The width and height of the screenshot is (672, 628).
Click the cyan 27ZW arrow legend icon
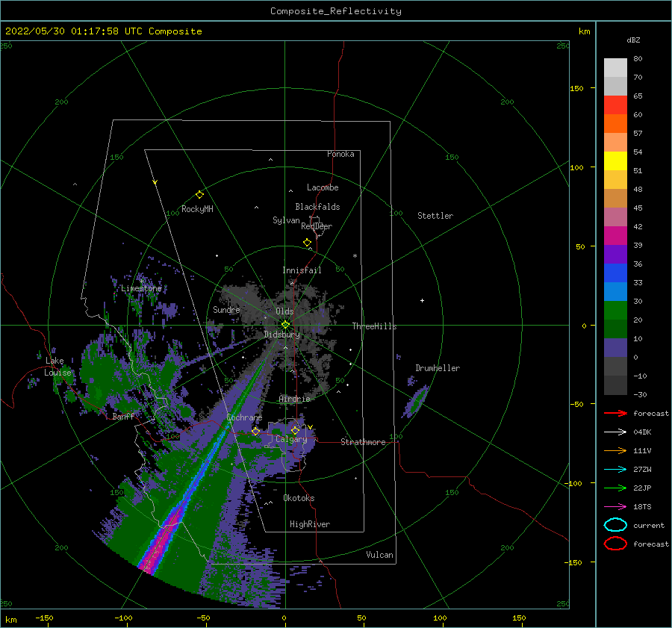tap(615, 470)
